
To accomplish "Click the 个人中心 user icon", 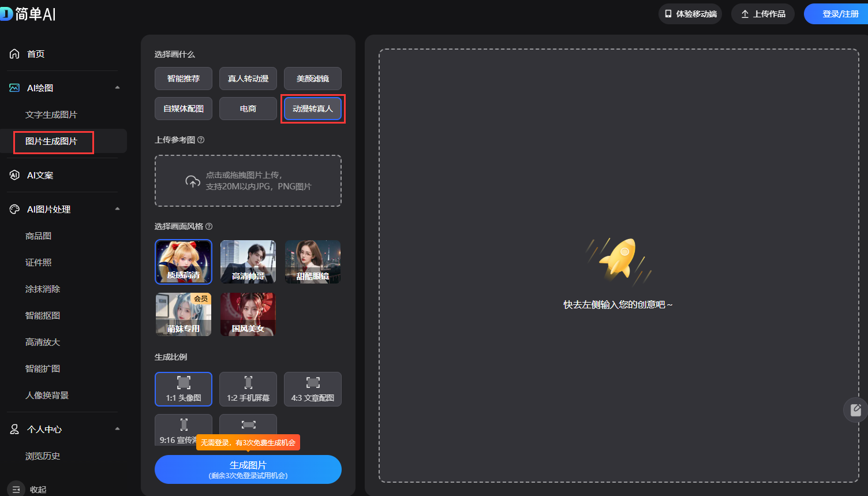I will click(x=14, y=429).
